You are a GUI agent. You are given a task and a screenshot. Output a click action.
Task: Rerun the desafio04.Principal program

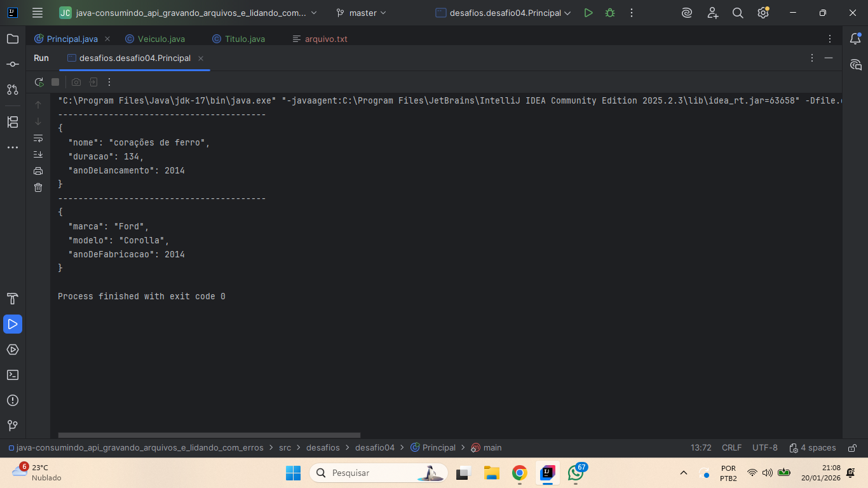39,82
